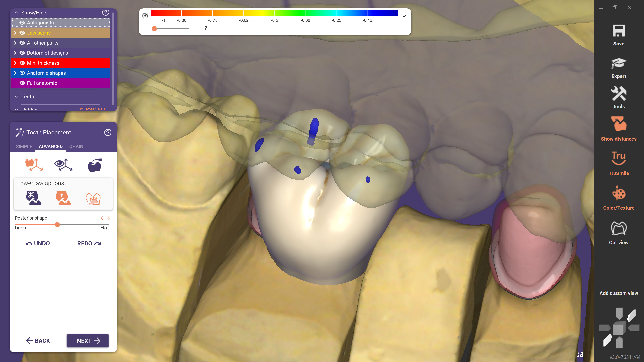Click the Posterior shape slider handle
644x362 pixels.
pyautogui.click(x=57, y=225)
